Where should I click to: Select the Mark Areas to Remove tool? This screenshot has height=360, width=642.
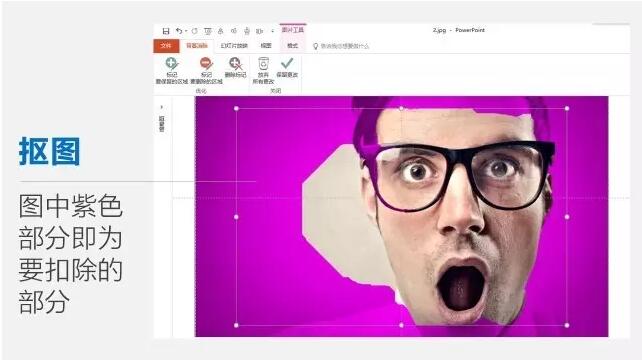point(206,64)
